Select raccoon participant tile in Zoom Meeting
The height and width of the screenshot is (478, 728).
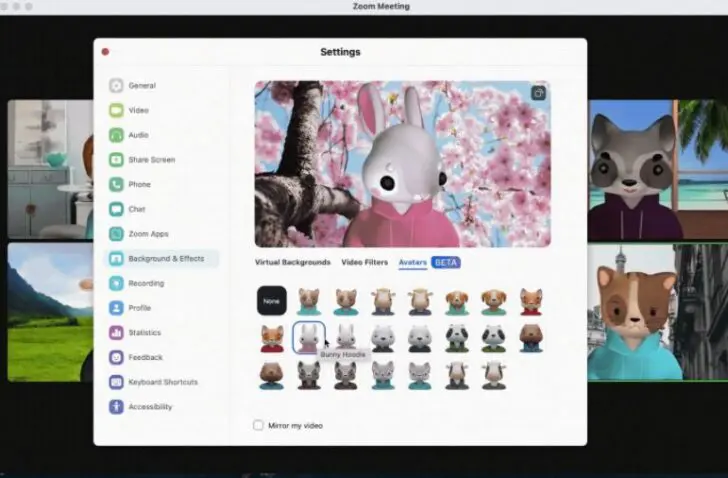tap(657, 170)
